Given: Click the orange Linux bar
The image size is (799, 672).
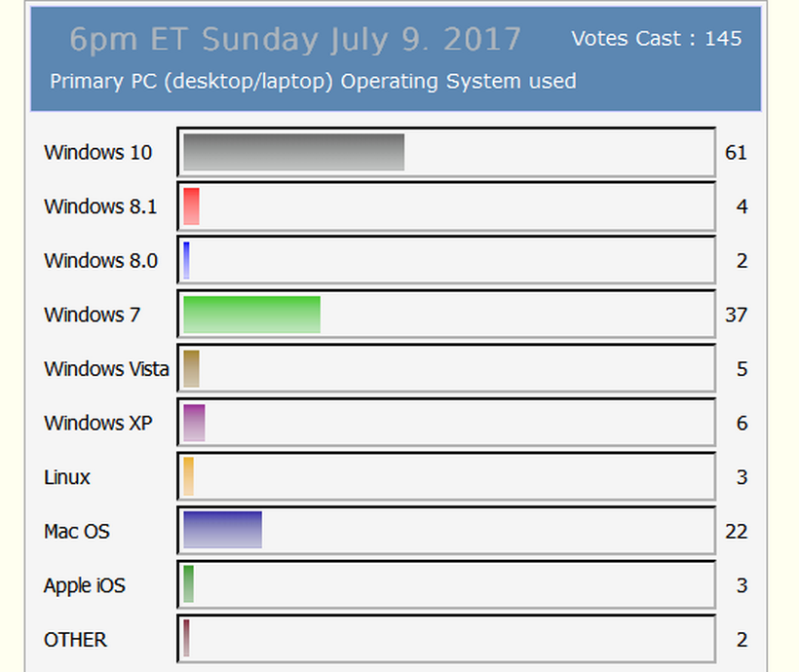Looking at the screenshot, I should pyautogui.click(x=188, y=477).
